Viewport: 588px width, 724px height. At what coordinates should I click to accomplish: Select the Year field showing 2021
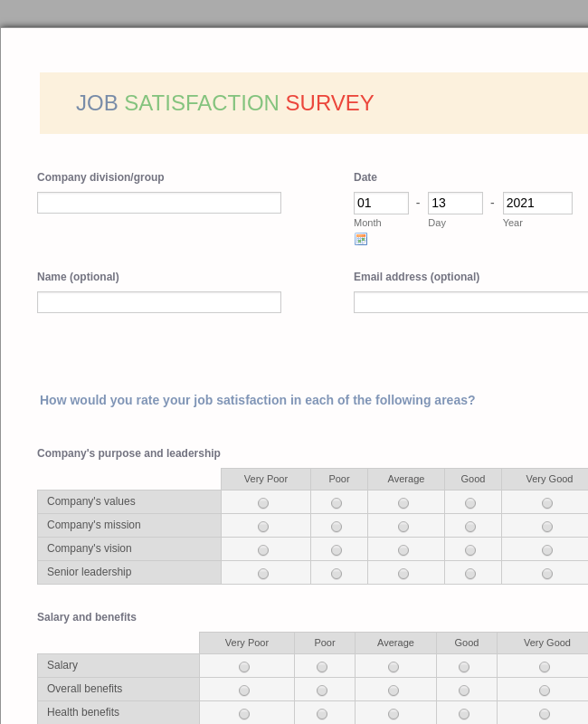pos(537,203)
